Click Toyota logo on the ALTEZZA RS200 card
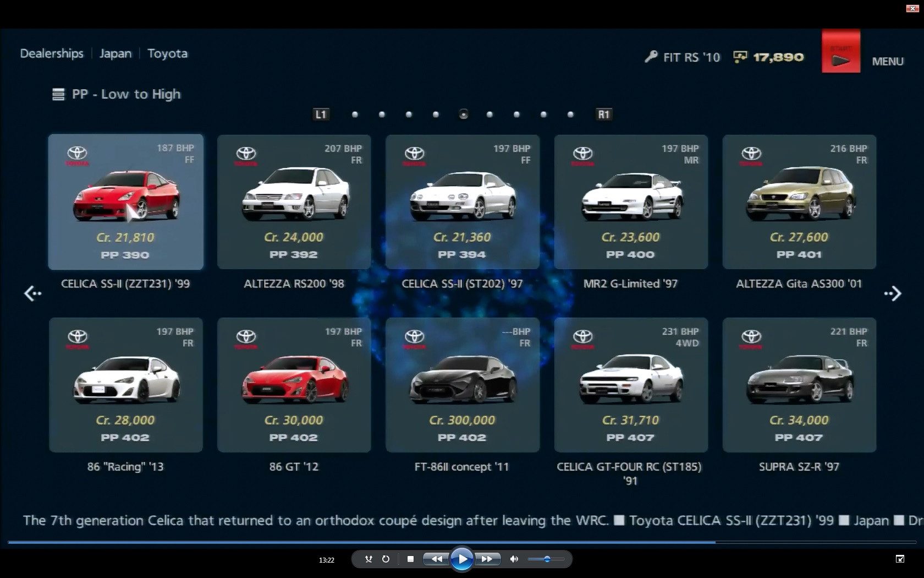This screenshot has width=924, height=578. point(246,156)
